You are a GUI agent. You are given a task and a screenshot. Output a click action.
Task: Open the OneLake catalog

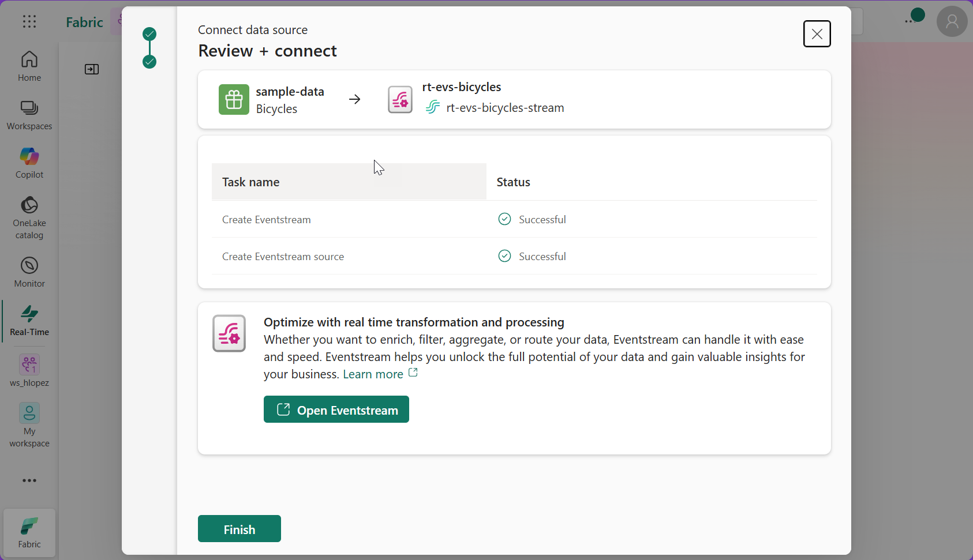29,217
